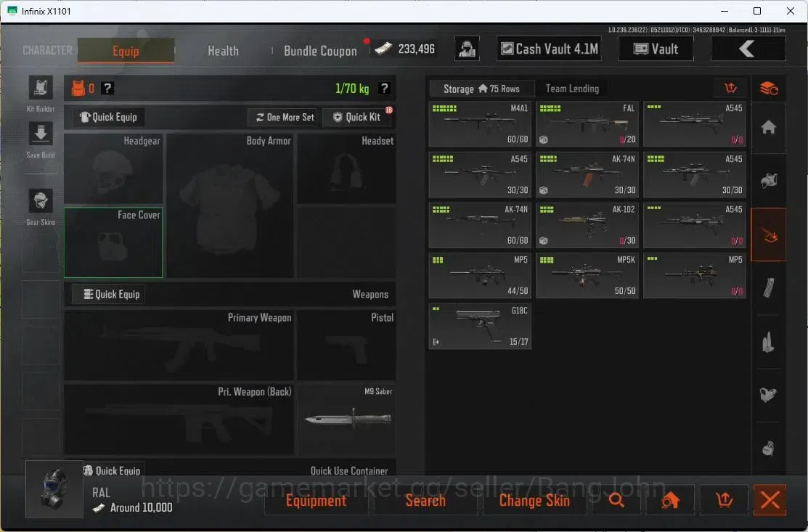Open Quick Kit button

[357, 117]
